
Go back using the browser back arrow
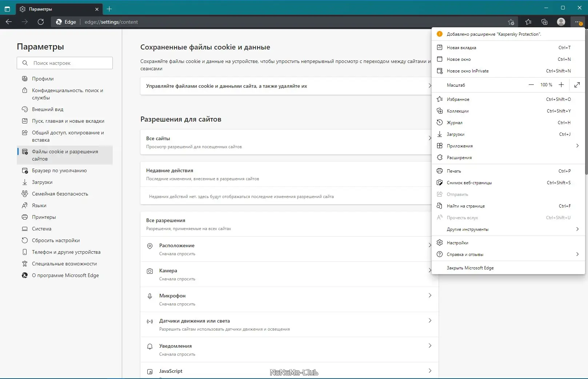9,22
